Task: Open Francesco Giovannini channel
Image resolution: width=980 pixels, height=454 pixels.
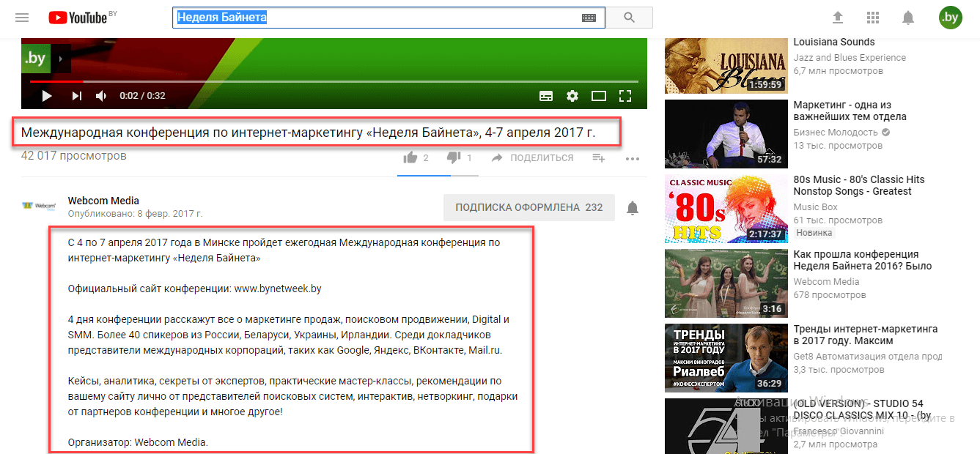Action: tap(839, 431)
